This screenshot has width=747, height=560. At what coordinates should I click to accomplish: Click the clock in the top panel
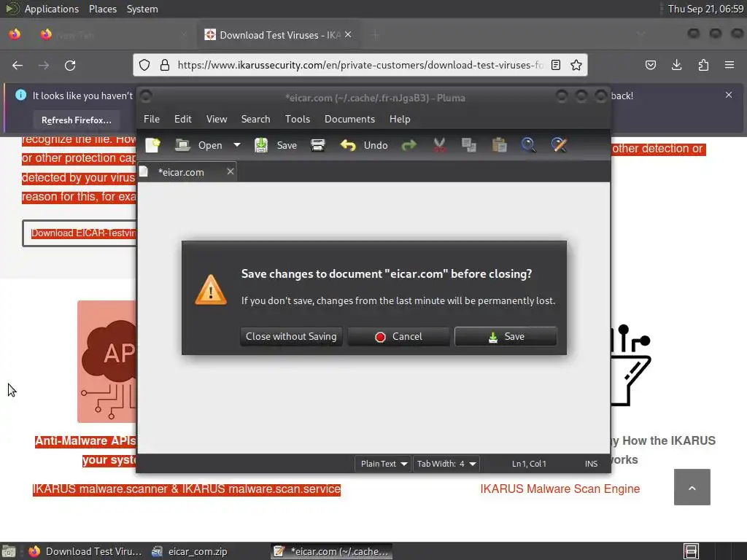point(705,9)
